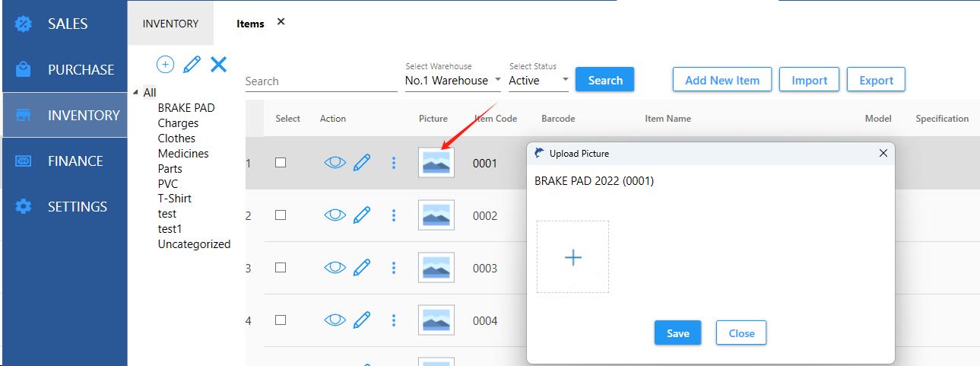Click the view eye icon for item 0002
Viewport: 980px width, 366px height.
pyautogui.click(x=335, y=215)
